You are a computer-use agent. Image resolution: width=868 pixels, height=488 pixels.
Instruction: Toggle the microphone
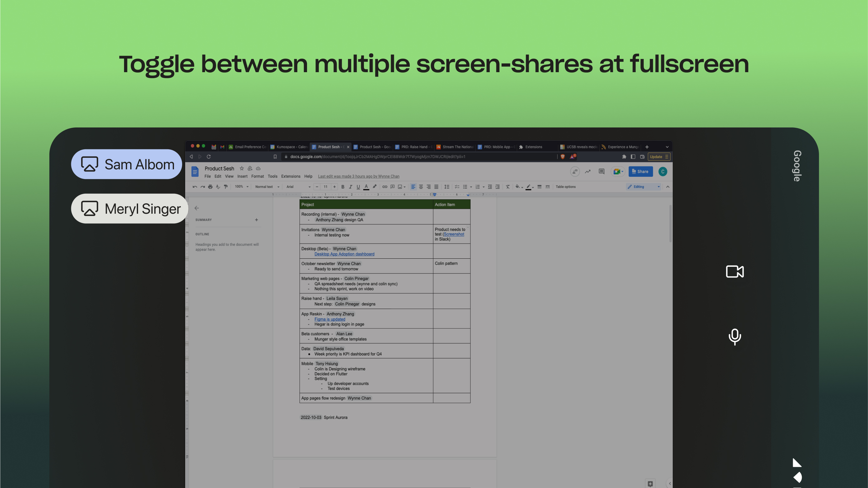pyautogui.click(x=735, y=337)
